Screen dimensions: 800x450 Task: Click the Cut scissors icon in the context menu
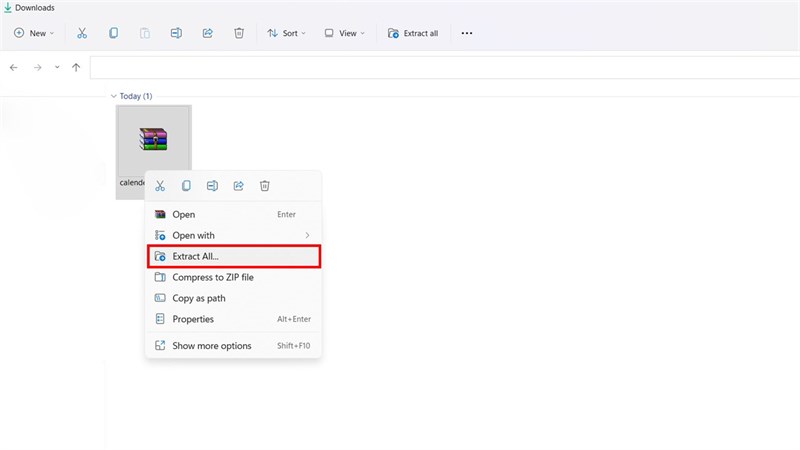(x=160, y=186)
